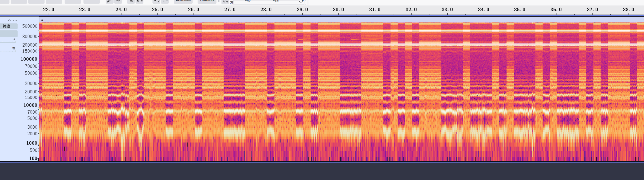
Task: Click the 100000 frequency scale label
Action: coord(29,59)
